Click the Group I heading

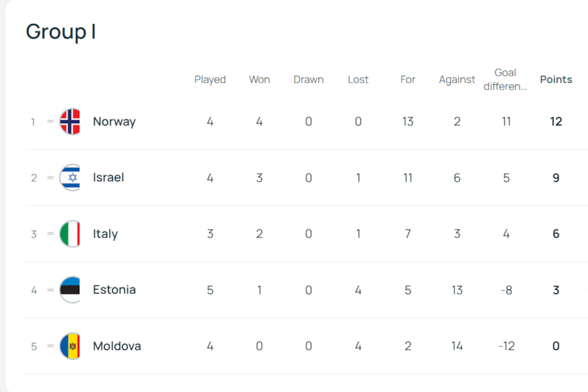(61, 32)
